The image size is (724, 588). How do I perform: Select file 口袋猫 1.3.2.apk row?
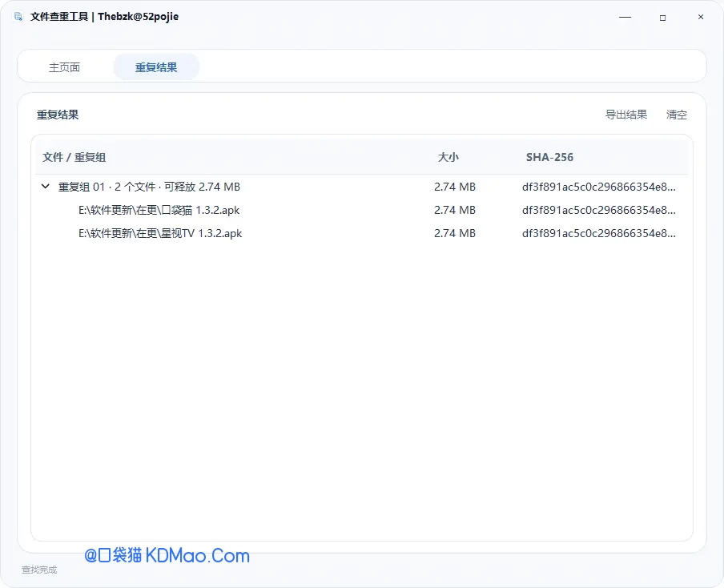coord(361,210)
